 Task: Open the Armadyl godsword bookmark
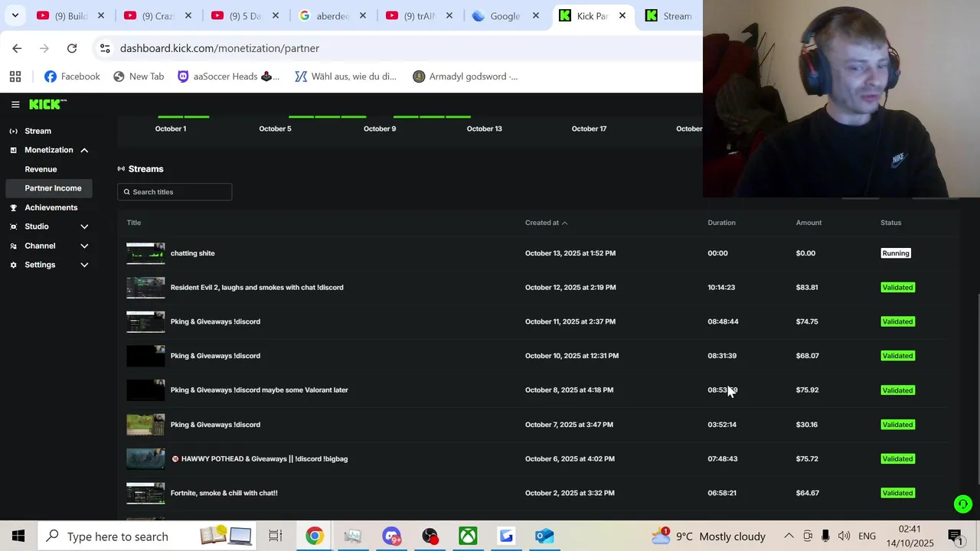[465, 77]
